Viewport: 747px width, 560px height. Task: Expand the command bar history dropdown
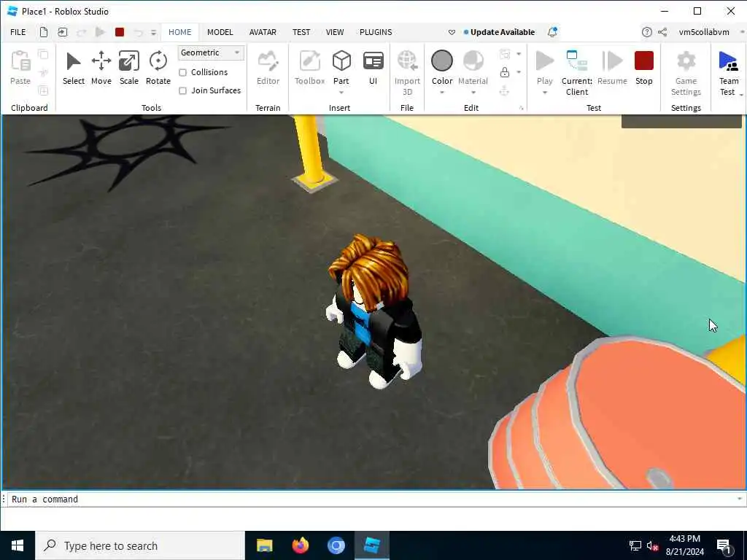tap(740, 499)
